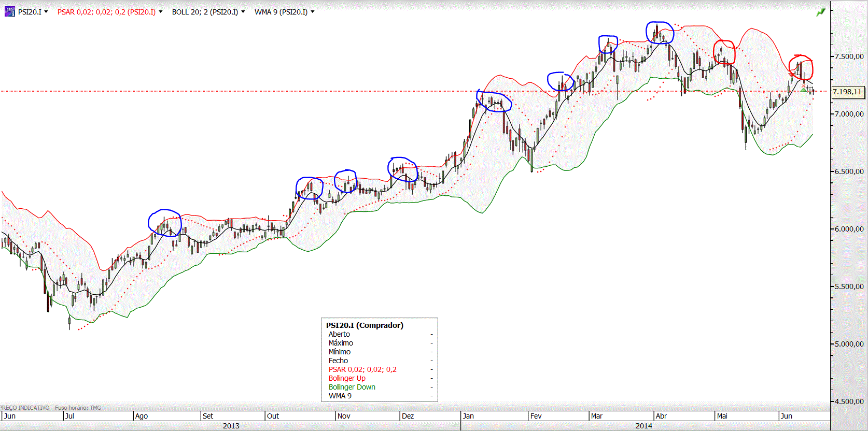This screenshot has width=868, height=431.
Task: Select the red down-triangle sell marker
Action: (791, 75)
